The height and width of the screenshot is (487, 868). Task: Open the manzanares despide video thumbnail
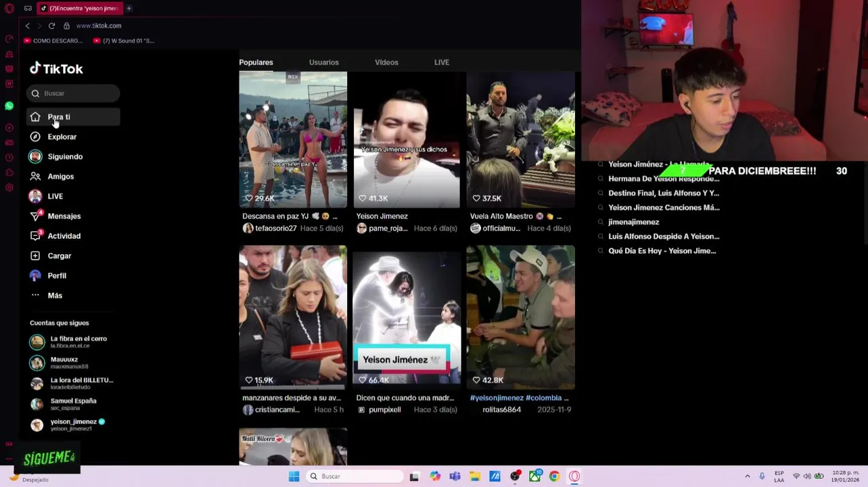pos(293,317)
